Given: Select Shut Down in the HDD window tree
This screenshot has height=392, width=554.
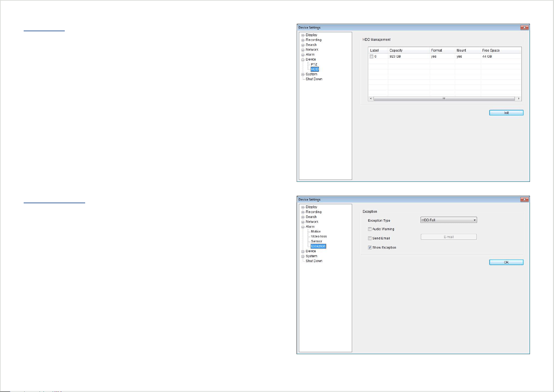Looking at the screenshot, I should tap(314, 79).
